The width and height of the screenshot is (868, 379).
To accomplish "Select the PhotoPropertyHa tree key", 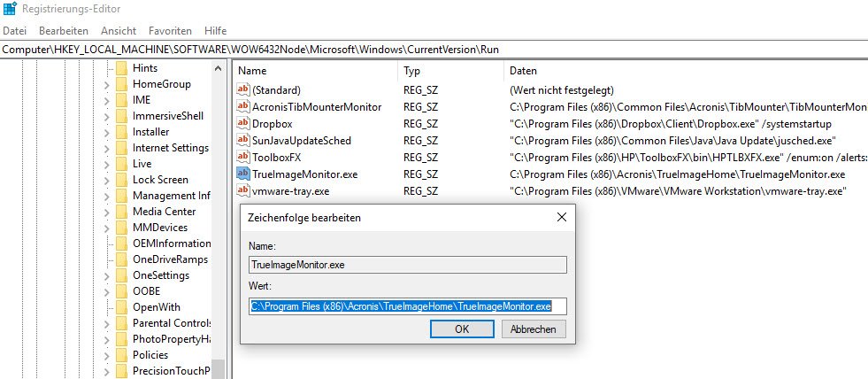I will click(172, 339).
